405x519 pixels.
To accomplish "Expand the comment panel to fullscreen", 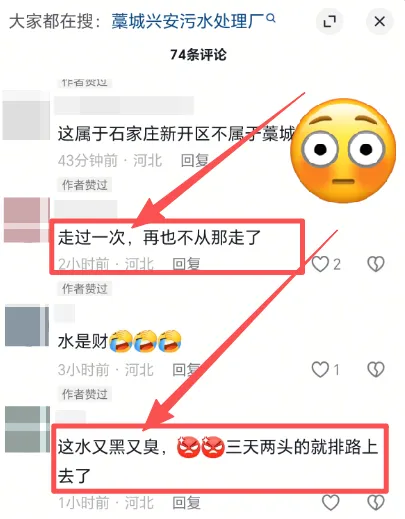I will (x=329, y=22).
